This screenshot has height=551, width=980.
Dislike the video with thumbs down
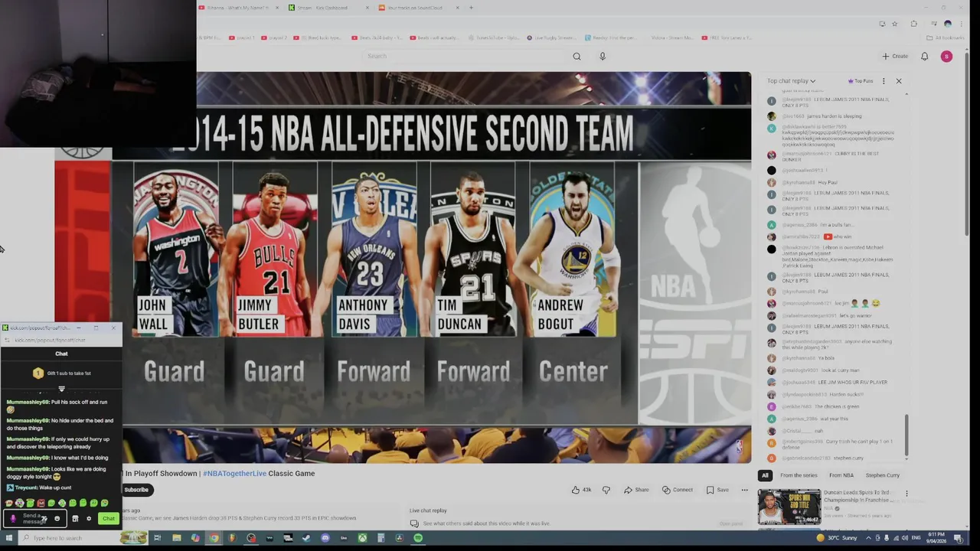click(606, 490)
